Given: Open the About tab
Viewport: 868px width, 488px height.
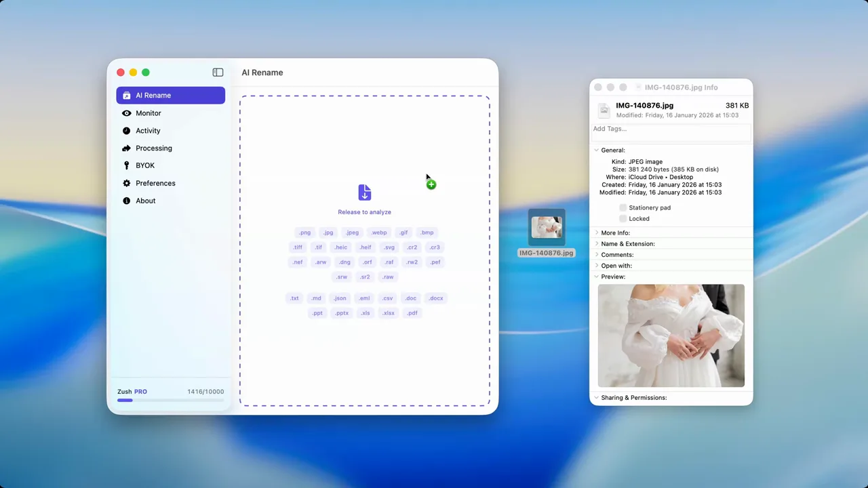Looking at the screenshot, I should pyautogui.click(x=170, y=201).
